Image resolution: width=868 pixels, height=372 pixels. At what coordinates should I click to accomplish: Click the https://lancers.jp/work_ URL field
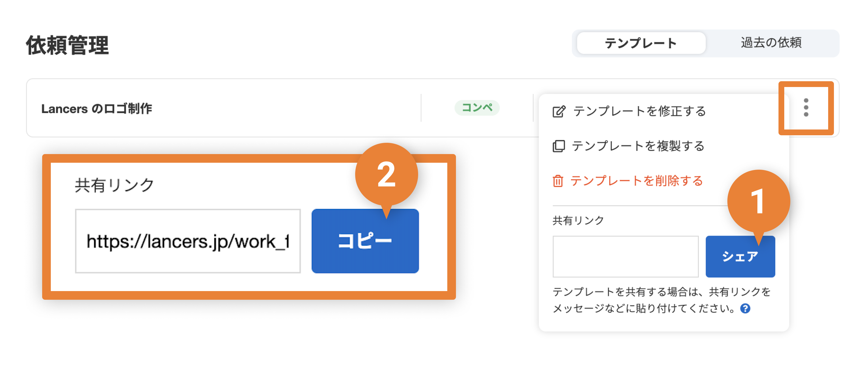click(x=188, y=241)
